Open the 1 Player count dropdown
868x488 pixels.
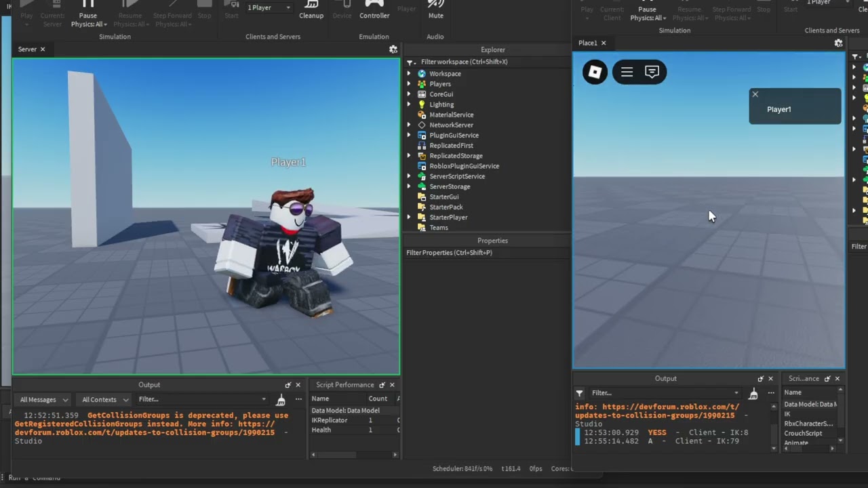pos(269,7)
